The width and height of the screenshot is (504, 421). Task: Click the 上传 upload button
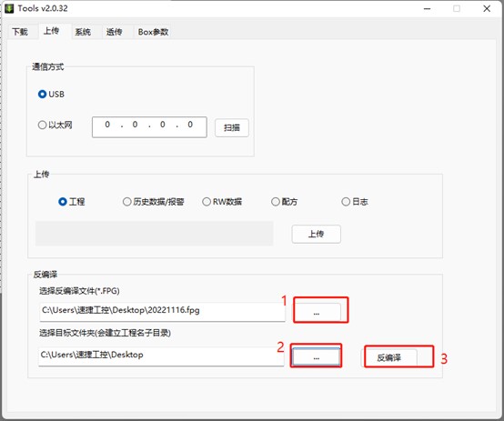(x=317, y=234)
